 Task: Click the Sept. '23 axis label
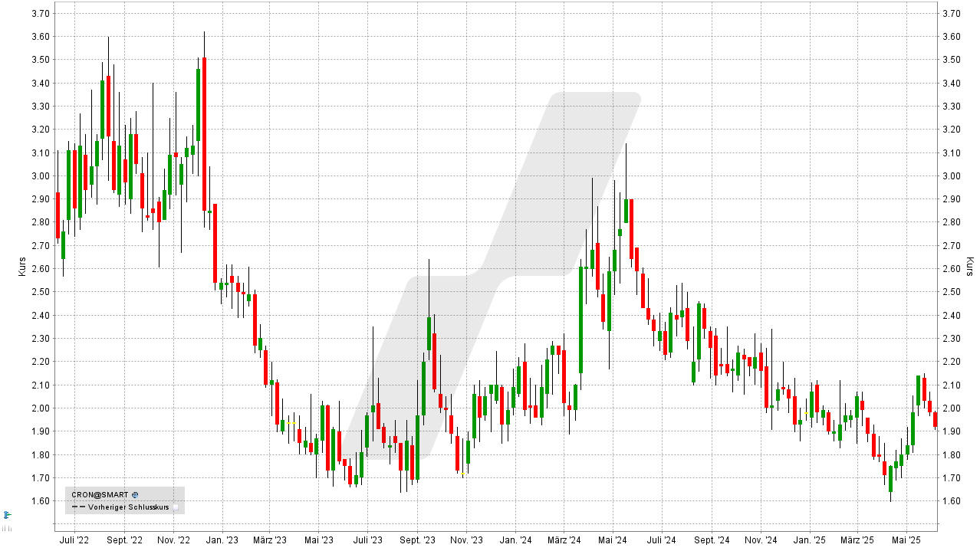pyautogui.click(x=417, y=540)
